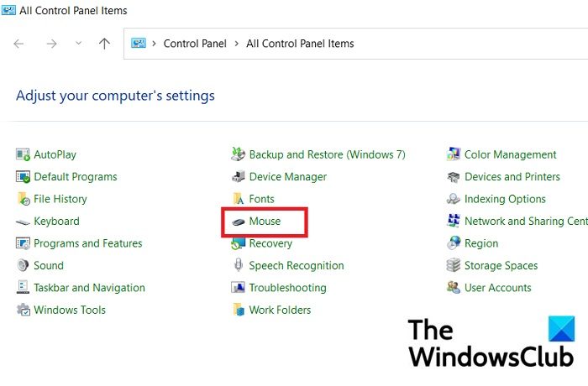This screenshot has width=588, height=386.
Task: Click the Storage Spaces icon
Action: point(454,265)
